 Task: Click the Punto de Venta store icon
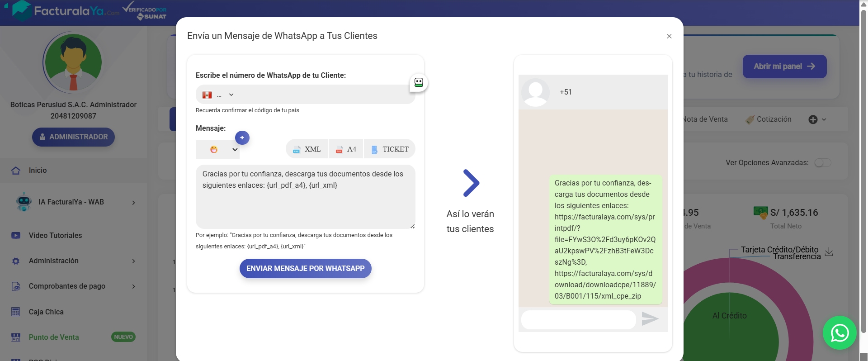(16, 337)
